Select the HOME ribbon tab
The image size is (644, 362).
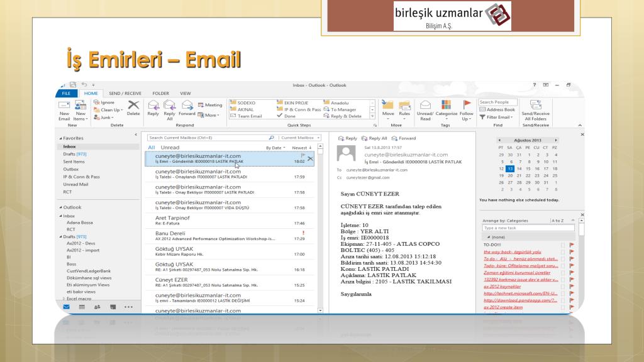point(91,94)
